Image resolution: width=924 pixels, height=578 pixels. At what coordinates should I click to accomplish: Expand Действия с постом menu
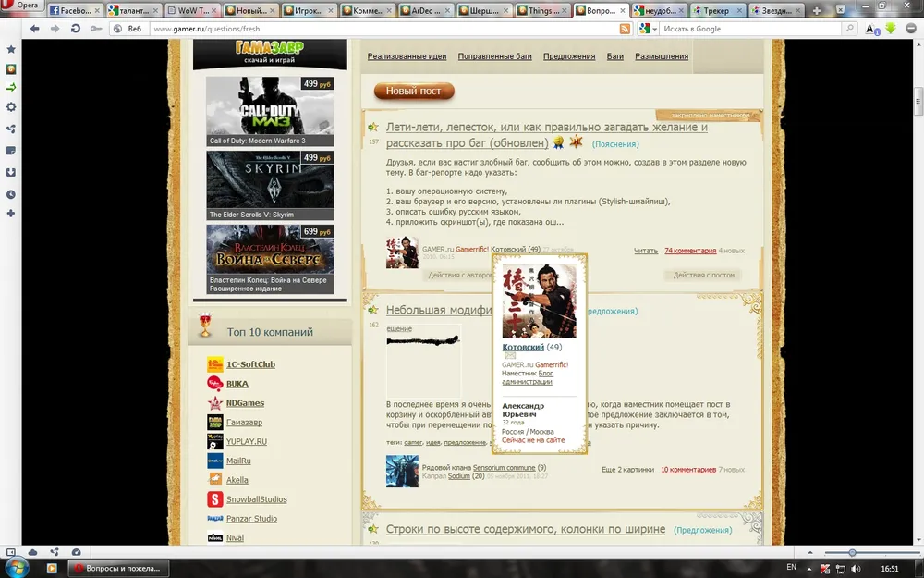703,275
